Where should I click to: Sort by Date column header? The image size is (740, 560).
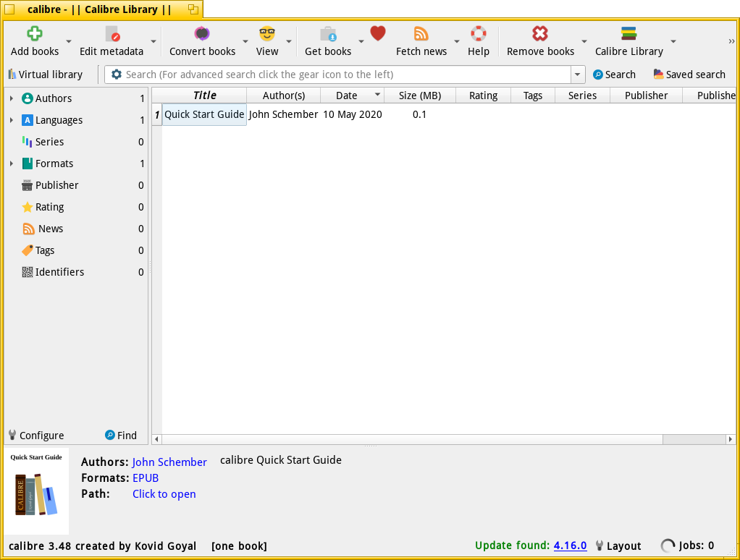pos(352,96)
